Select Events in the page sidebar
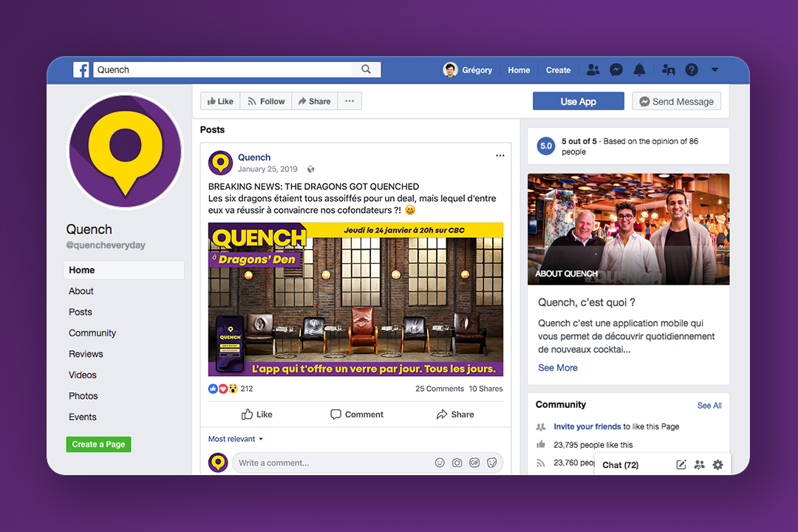 (x=83, y=417)
